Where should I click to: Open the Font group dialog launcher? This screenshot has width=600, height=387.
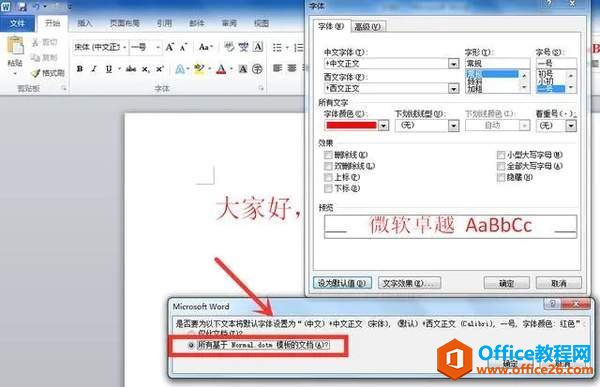click(x=261, y=89)
